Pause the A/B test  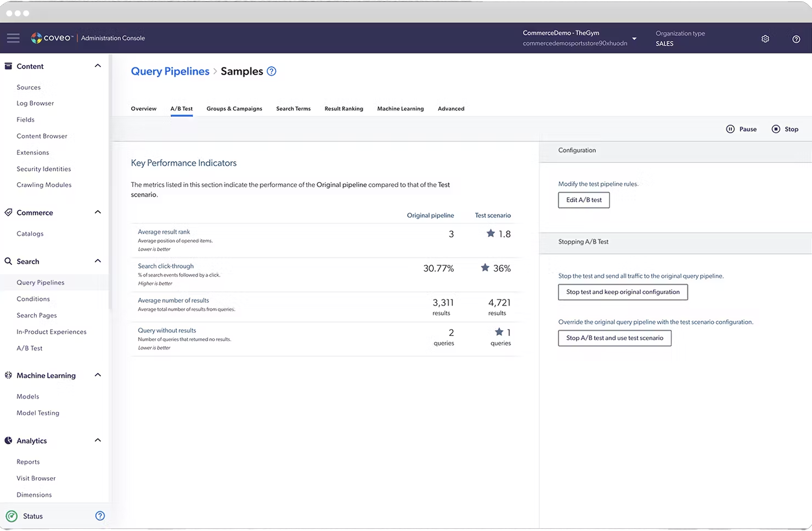[x=741, y=129]
